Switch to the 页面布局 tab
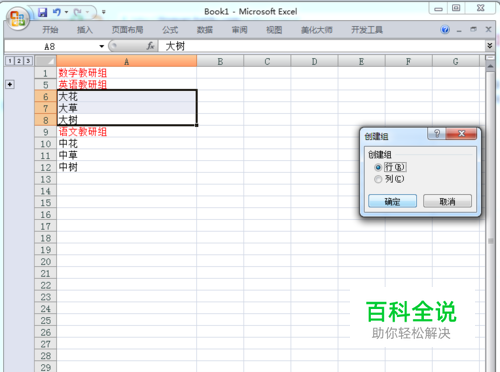This screenshot has height=372, width=500. 127,30
